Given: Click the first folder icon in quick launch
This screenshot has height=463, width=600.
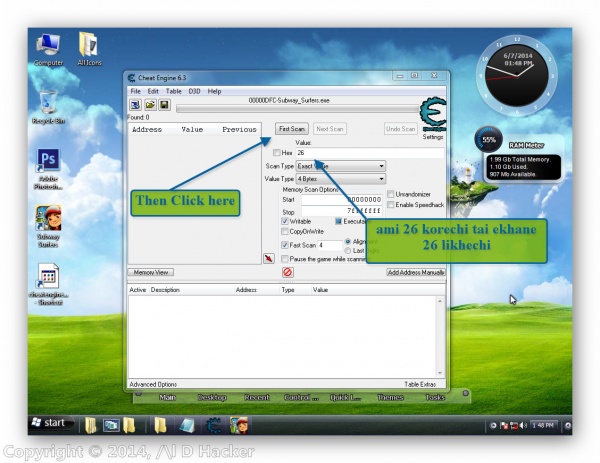Looking at the screenshot, I should (x=91, y=426).
